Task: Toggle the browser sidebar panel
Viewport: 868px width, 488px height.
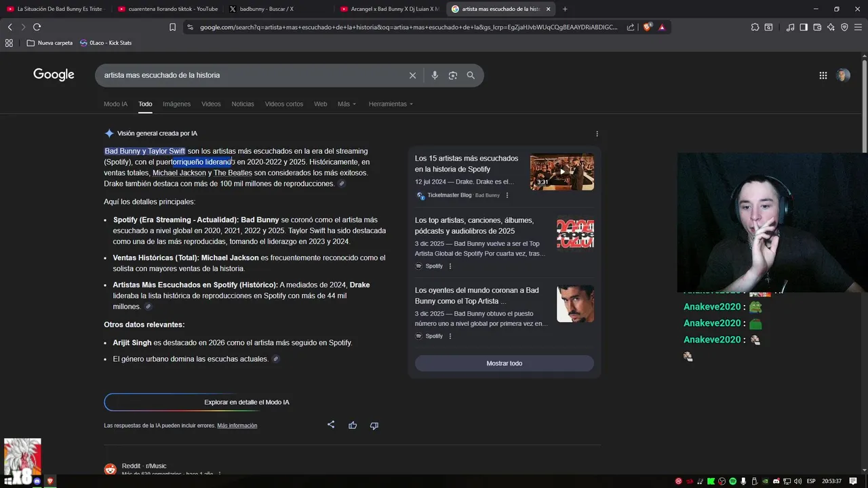Action: [804, 27]
